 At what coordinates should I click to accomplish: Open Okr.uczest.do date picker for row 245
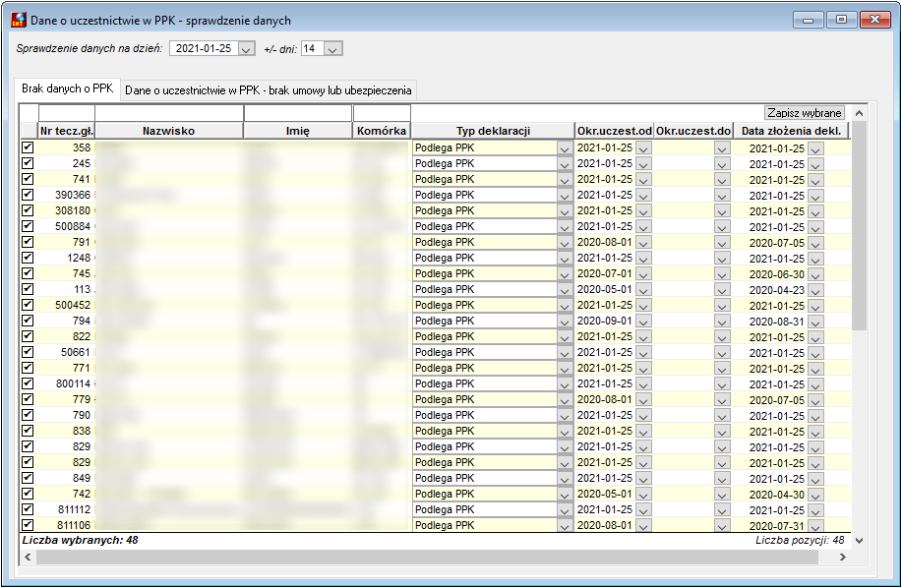(x=722, y=164)
